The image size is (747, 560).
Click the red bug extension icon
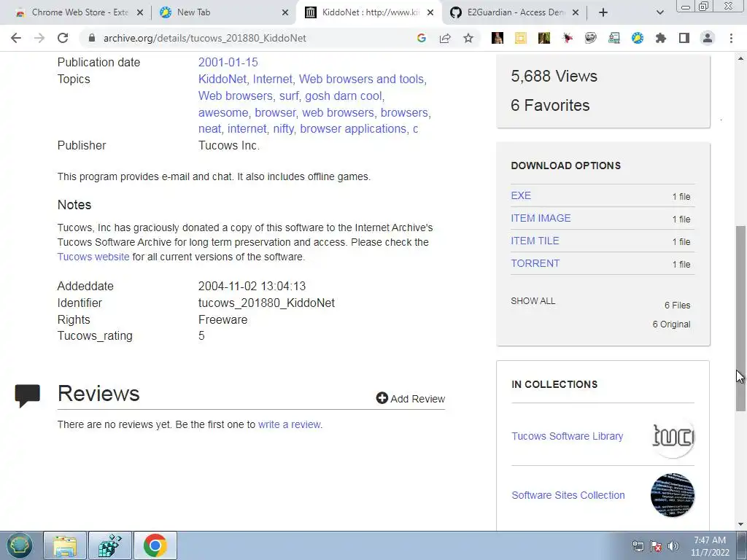pos(567,38)
